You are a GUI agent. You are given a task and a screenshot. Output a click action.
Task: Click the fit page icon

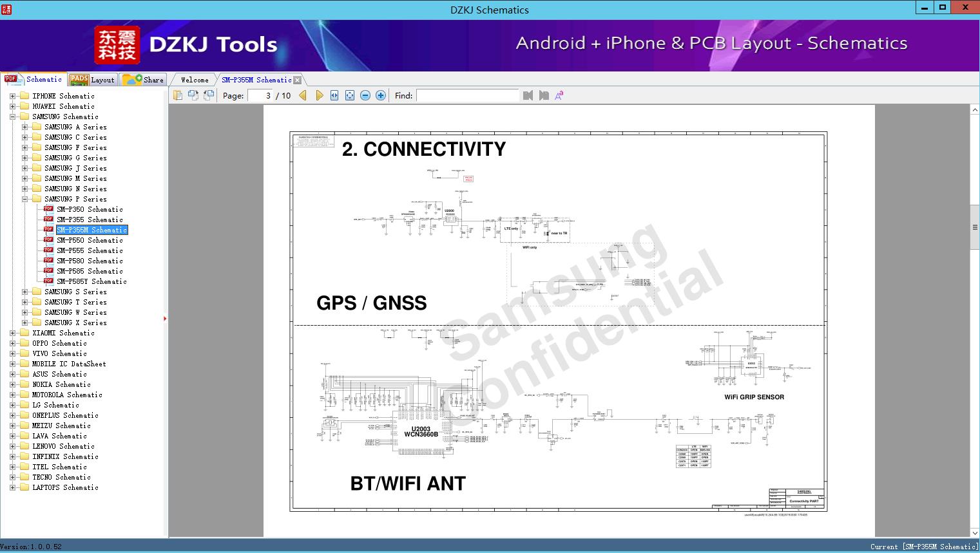(350, 95)
